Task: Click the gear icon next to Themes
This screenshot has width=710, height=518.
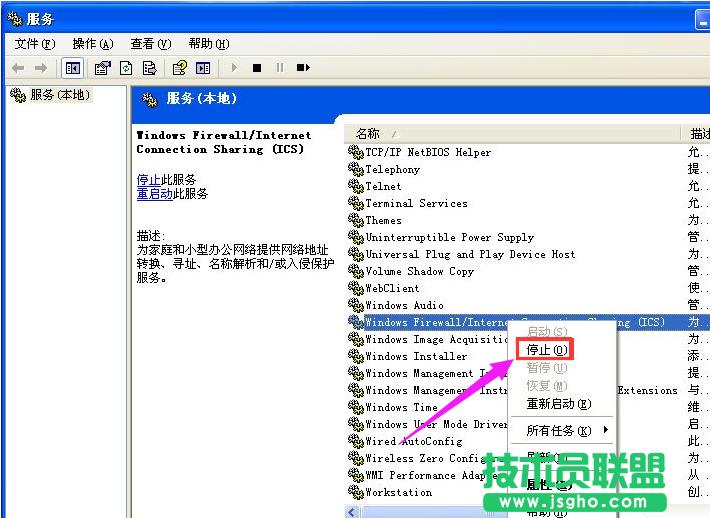Action: click(x=356, y=220)
